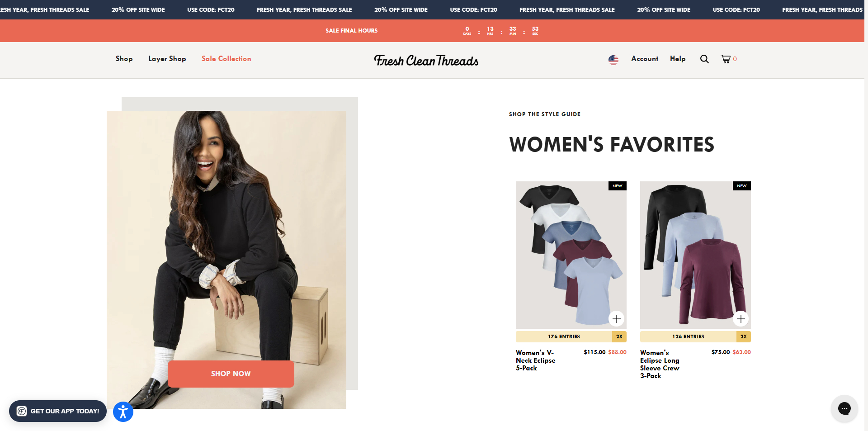Open Women's Eclipse Long Sleeve Crew 3-Pack title

[660, 364]
